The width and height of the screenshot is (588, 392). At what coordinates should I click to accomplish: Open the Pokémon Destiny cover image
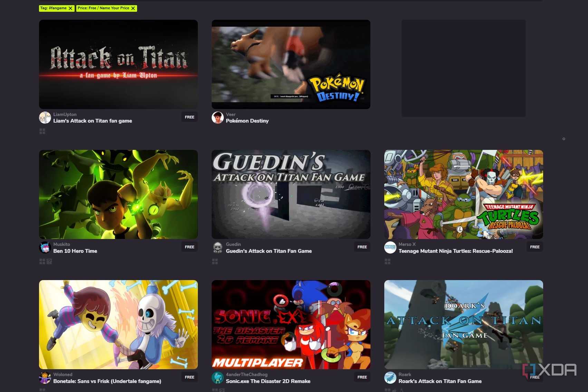291,64
